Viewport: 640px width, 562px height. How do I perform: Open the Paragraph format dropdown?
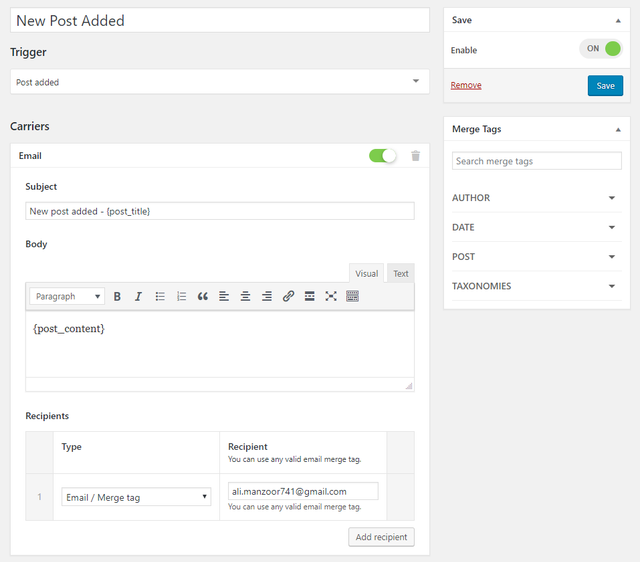[67, 296]
